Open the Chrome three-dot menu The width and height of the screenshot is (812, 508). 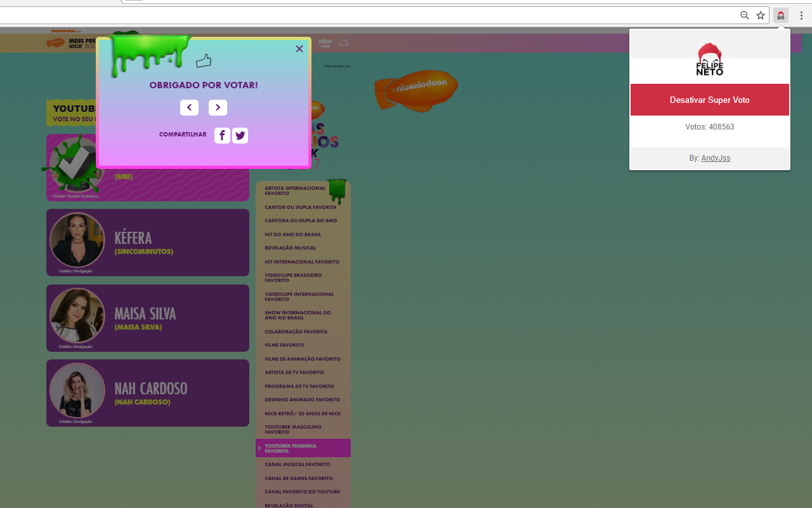[801, 15]
